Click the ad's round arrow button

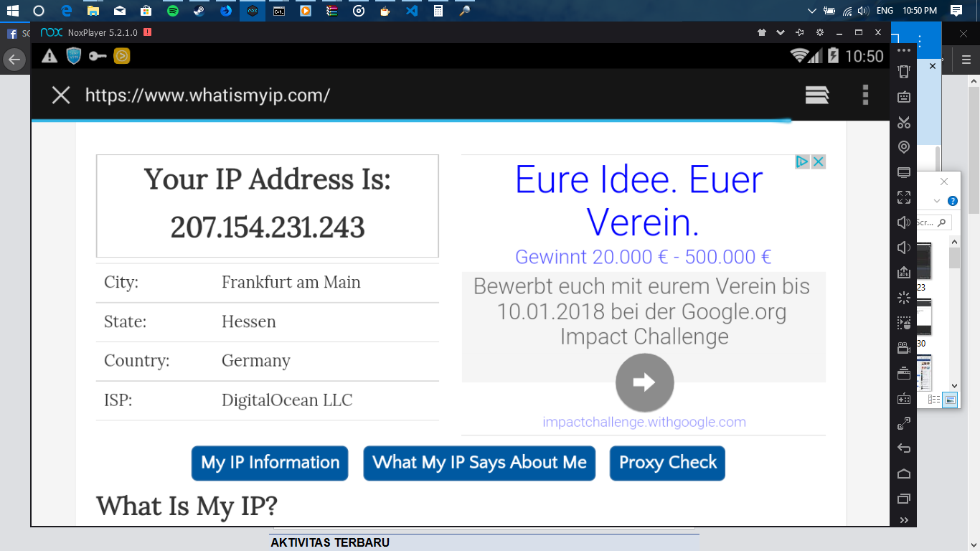(644, 382)
